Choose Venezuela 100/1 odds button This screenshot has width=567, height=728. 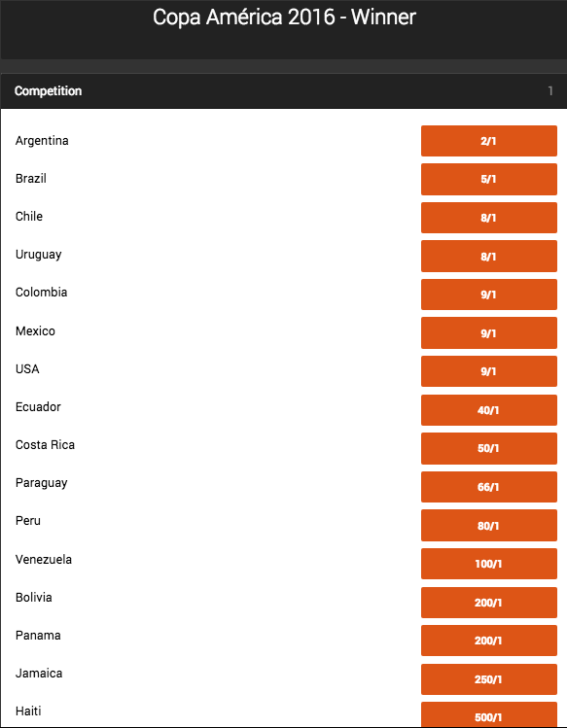[489, 564]
